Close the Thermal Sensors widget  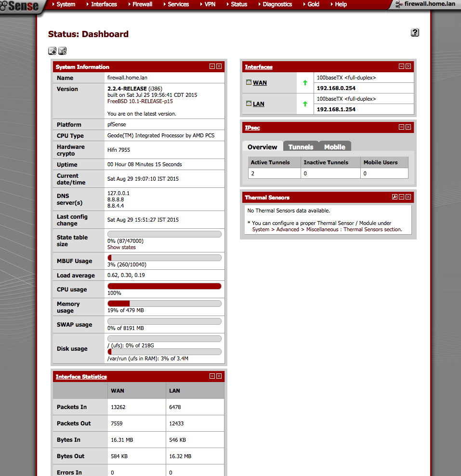(408, 197)
